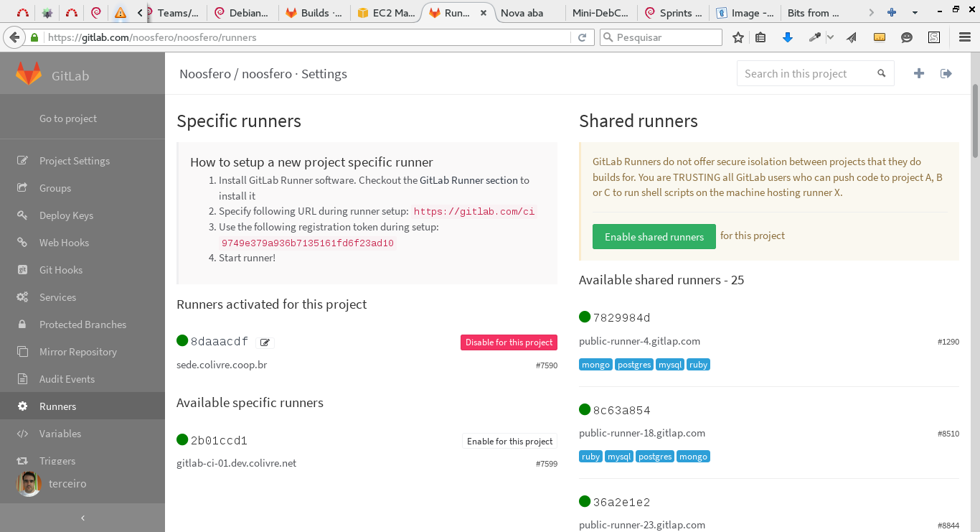Open the list all tabs dropdown arrow
The image size is (980, 532).
pos(915,13)
